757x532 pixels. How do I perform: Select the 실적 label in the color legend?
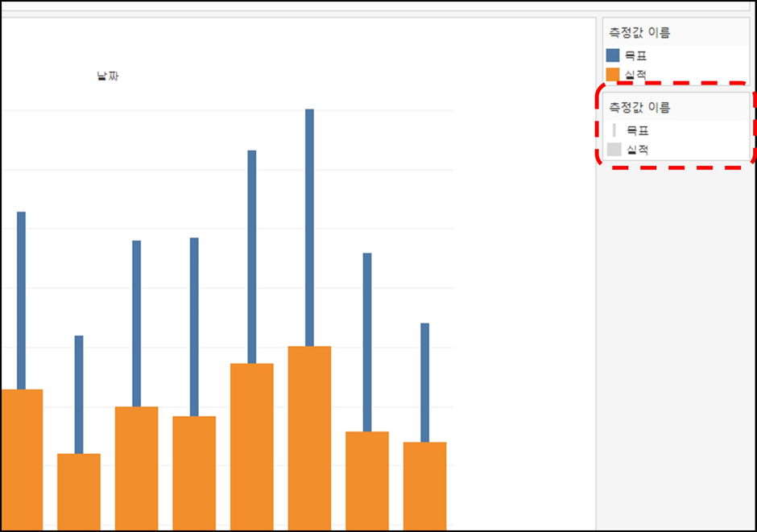click(635, 75)
